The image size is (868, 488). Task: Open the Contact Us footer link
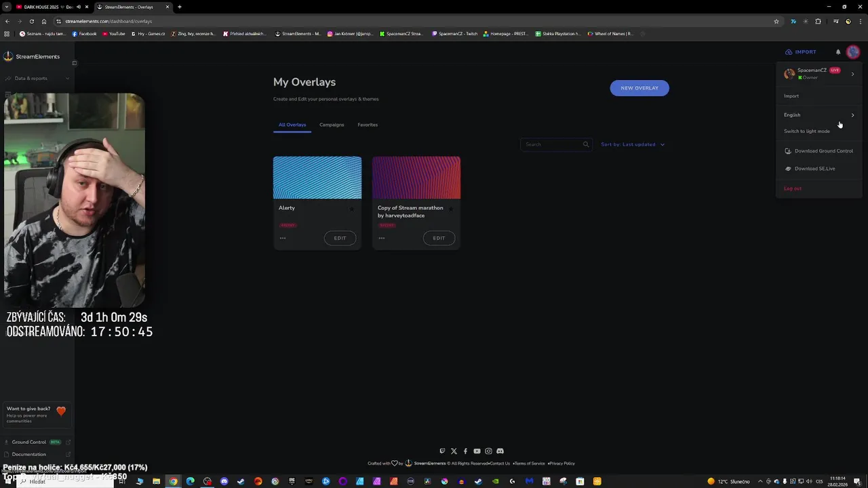pyautogui.click(x=500, y=464)
